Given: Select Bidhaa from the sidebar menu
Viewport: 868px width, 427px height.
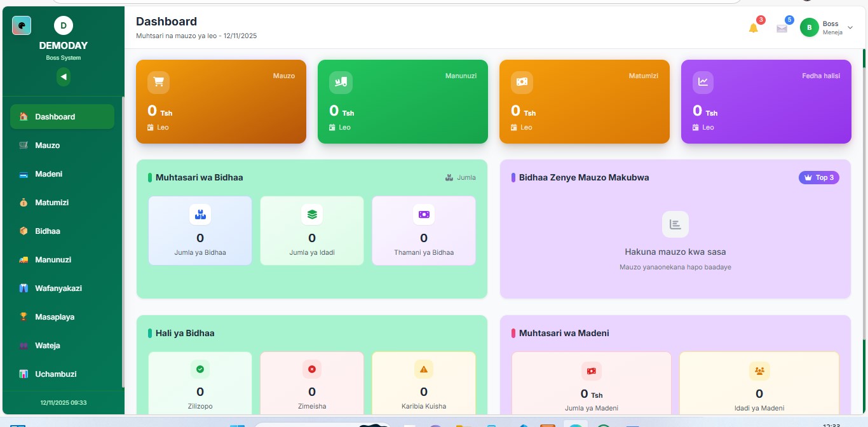Looking at the screenshot, I should 48,231.
